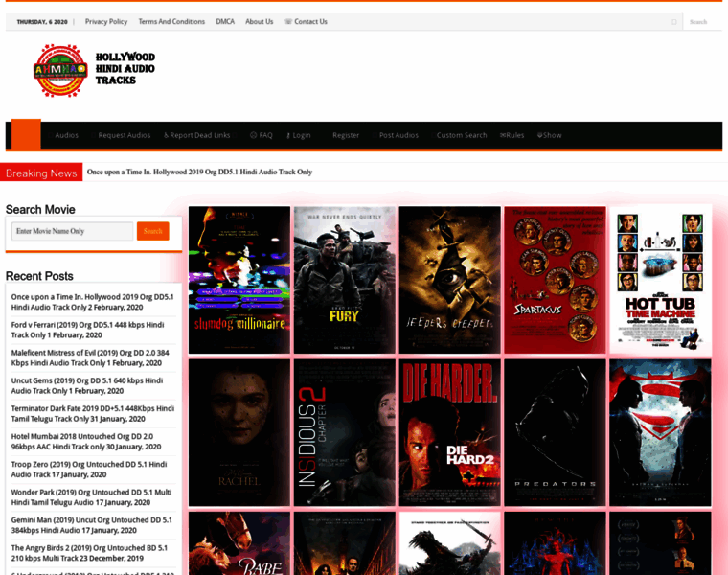Open Maleficent Mistress of Evil post
728x575 pixels.
[90, 357]
